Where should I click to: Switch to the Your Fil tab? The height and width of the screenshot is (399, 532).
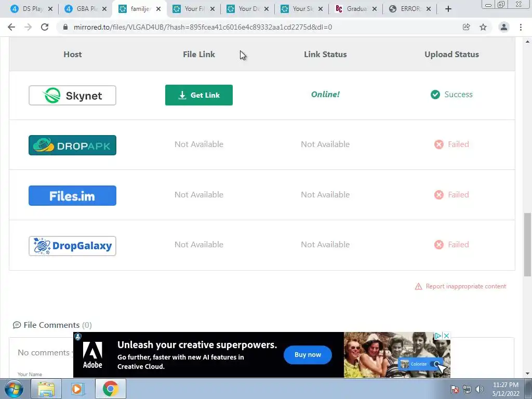[193, 9]
